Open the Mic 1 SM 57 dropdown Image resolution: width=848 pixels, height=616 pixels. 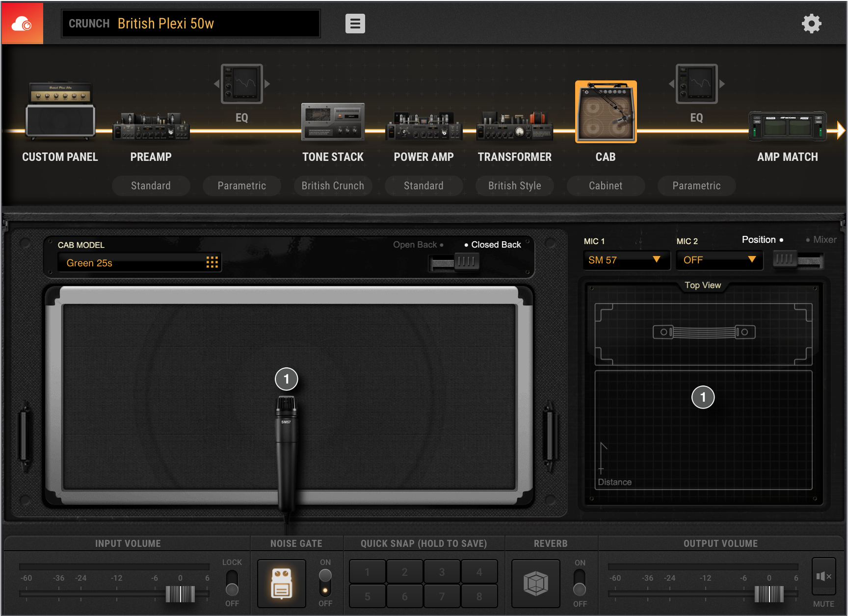(627, 260)
